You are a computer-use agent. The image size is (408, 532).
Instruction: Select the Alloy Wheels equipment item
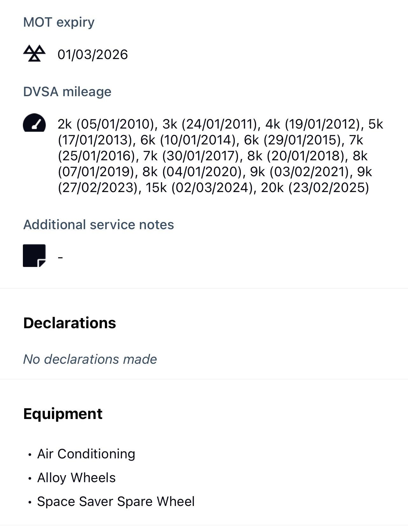coord(76,478)
